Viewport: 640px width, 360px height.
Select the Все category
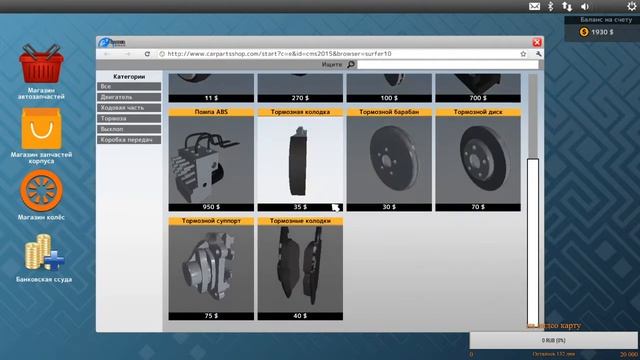coord(129,87)
